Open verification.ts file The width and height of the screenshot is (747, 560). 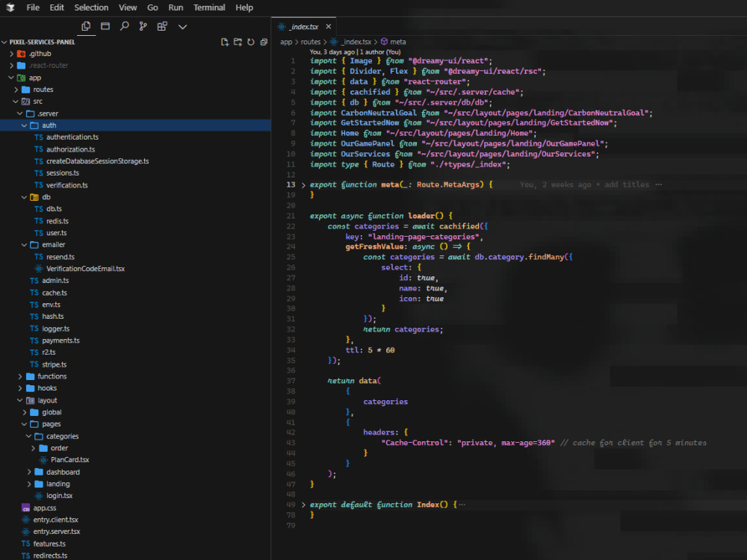pos(67,185)
